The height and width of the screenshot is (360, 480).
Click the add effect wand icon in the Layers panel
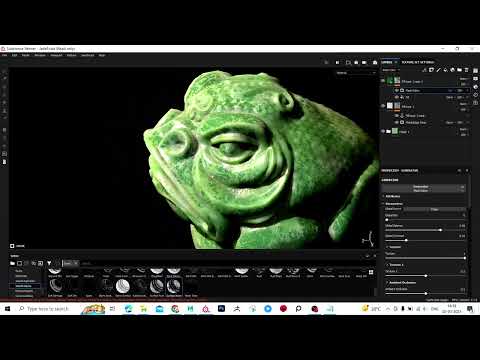click(x=424, y=70)
